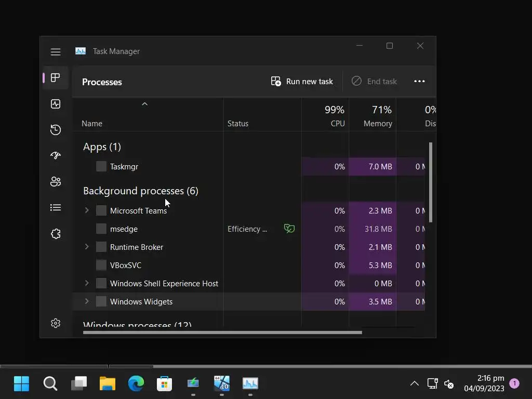The image size is (532, 399).
Task: Click the Windows Widgets process icon
Action: [101, 302]
